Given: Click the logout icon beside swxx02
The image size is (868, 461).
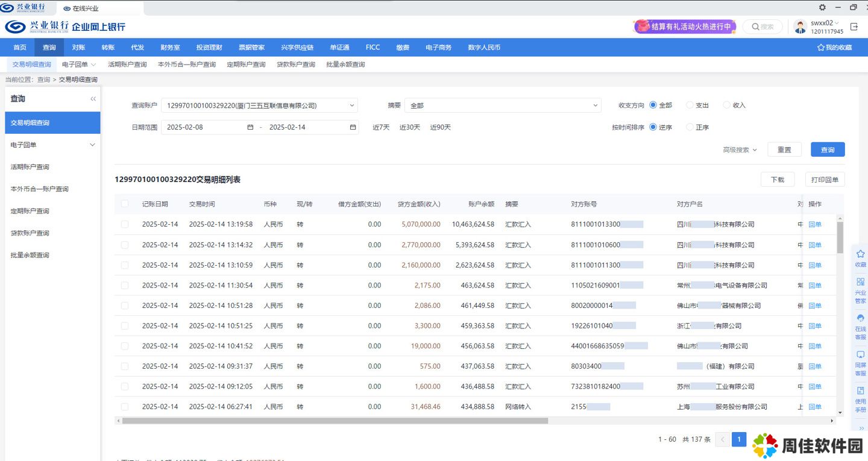Looking at the screenshot, I should tap(854, 27).
